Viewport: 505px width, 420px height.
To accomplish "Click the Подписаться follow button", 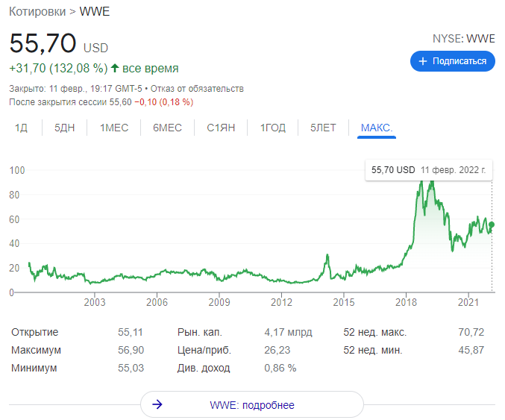I will pos(452,61).
